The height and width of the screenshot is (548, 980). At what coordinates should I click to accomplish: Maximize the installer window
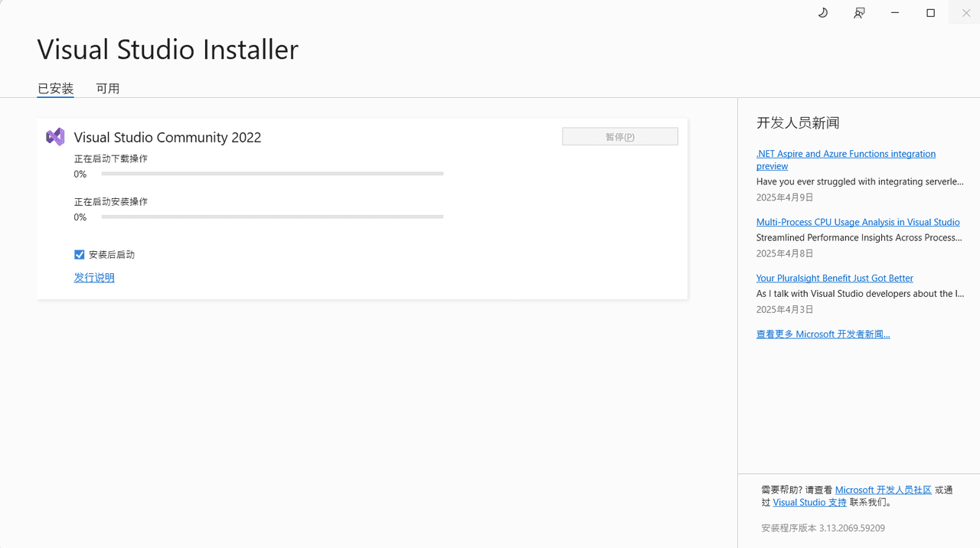click(931, 13)
